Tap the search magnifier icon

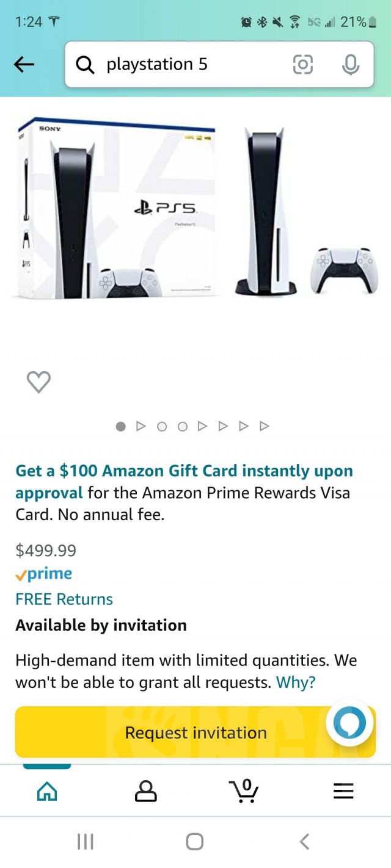(86, 64)
